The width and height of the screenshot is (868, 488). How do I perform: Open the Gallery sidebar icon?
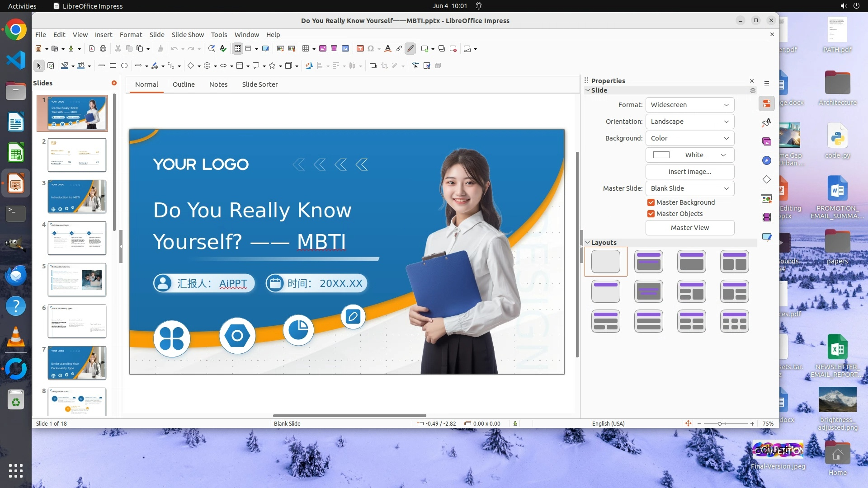[767, 141]
